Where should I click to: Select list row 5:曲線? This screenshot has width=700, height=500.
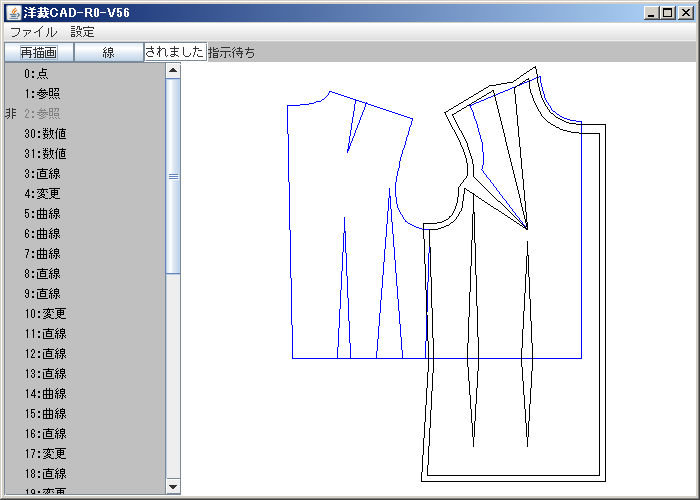click(85, 214)
